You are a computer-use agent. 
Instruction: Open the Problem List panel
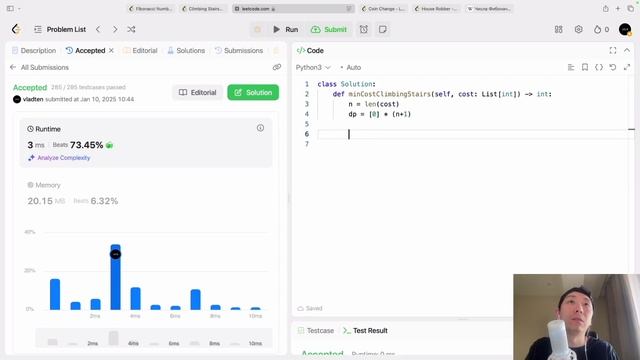pyautogui.click(x=60, y=29)
